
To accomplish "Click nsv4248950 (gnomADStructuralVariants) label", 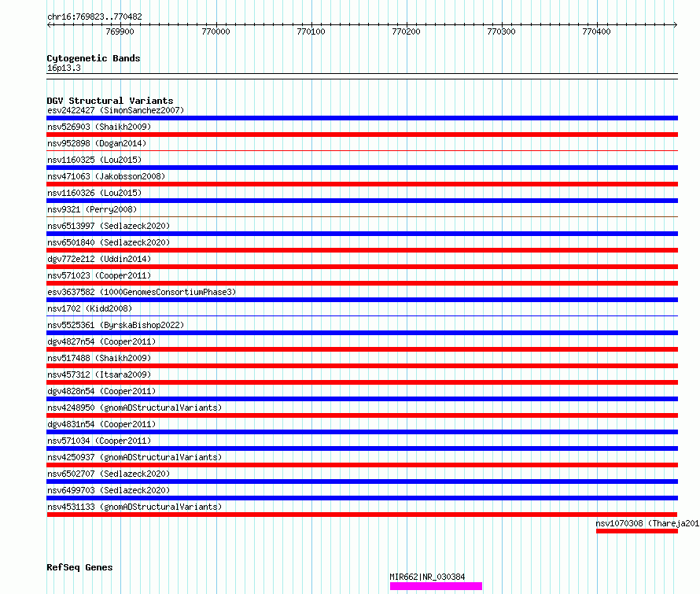I will pyautogui.click(x=134, y=408).
